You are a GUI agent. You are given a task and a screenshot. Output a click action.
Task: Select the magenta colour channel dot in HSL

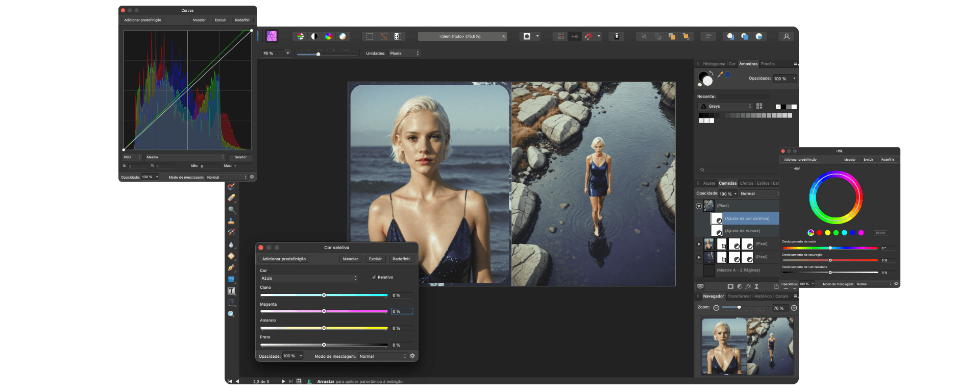pyautogui.click(x=861, y=233)
